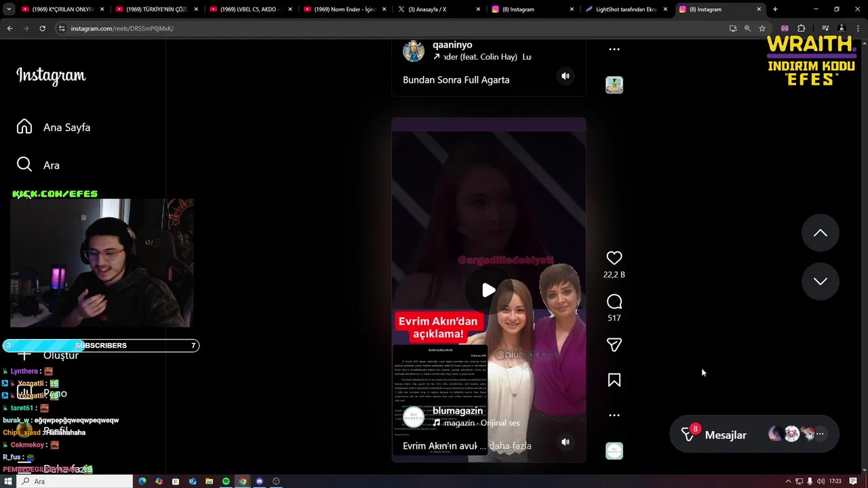Open Windows Start menu

coord(9,481)
